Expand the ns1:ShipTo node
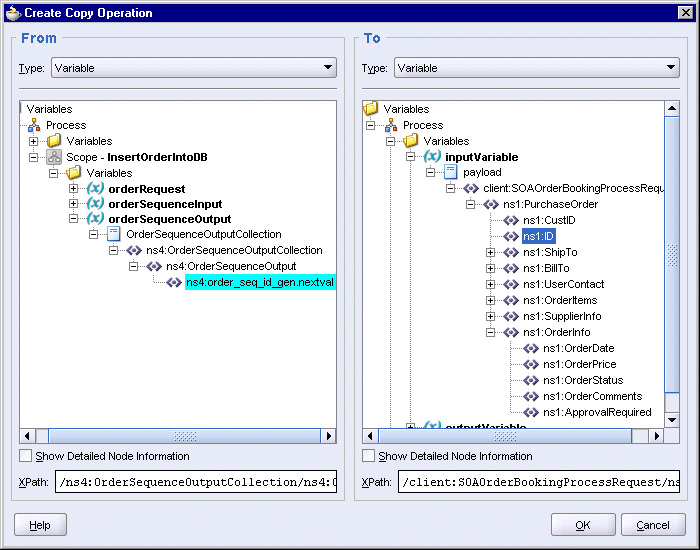Viewport: 700px width, 550px height. (491, 253)
